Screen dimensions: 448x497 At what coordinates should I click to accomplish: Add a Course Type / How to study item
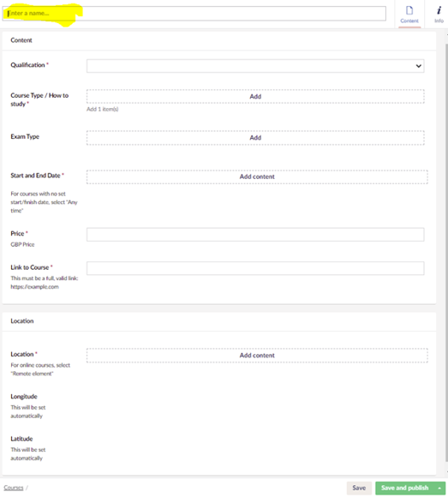255,96
